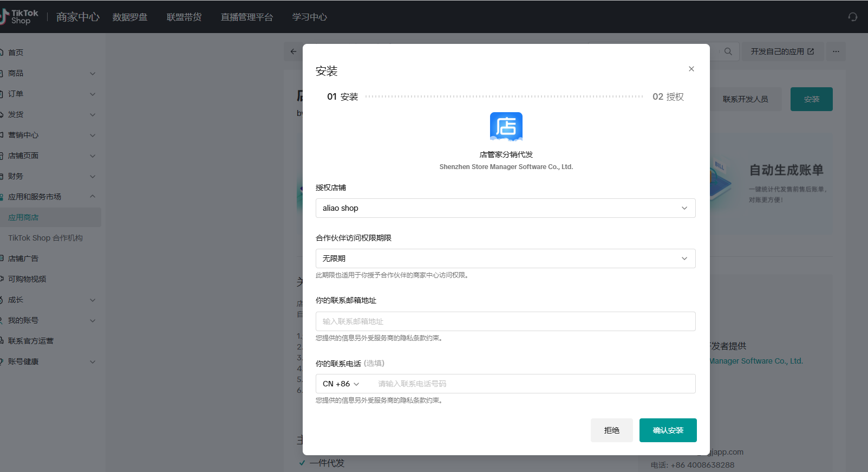Screen dimensions: 868x472
Task: Expand the 成长 sidebar menu
Action: (50, 300)
